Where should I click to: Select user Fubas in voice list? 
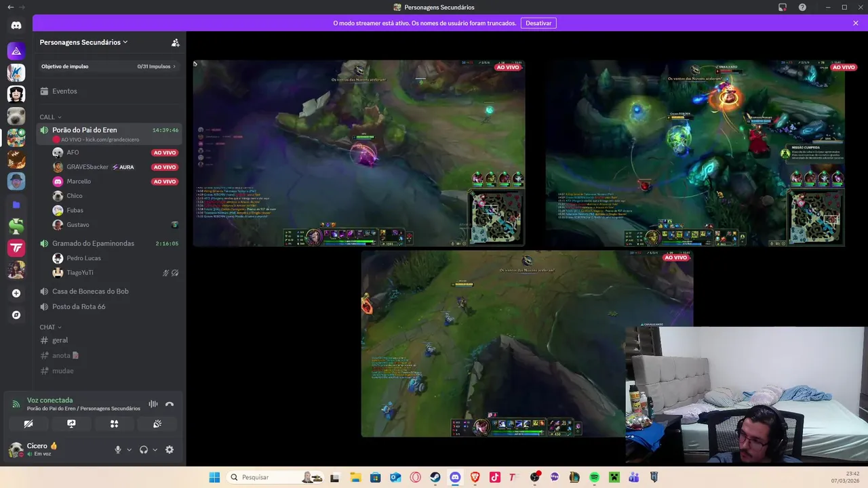(115, 210)
